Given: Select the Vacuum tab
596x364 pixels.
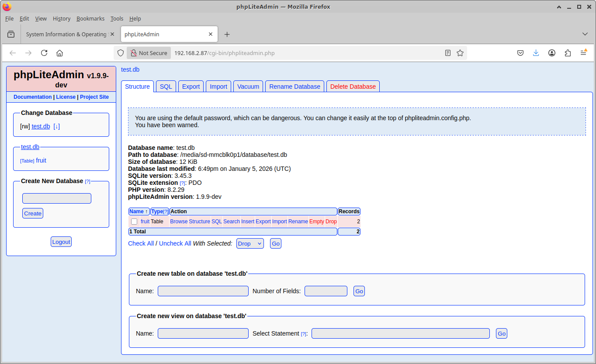Looking at the screenshot, I should click(248, 87).
